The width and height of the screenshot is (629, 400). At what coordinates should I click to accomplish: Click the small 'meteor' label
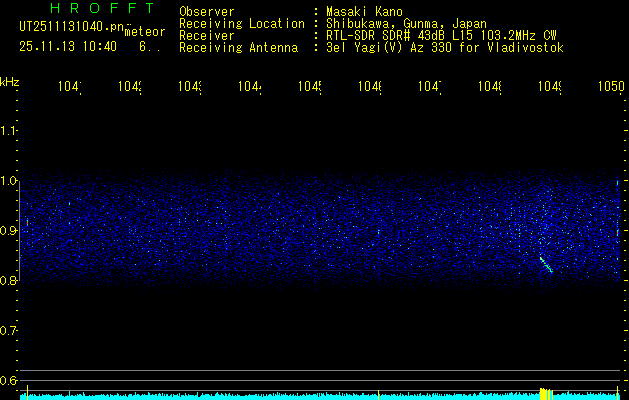click(x=144, y=32)
